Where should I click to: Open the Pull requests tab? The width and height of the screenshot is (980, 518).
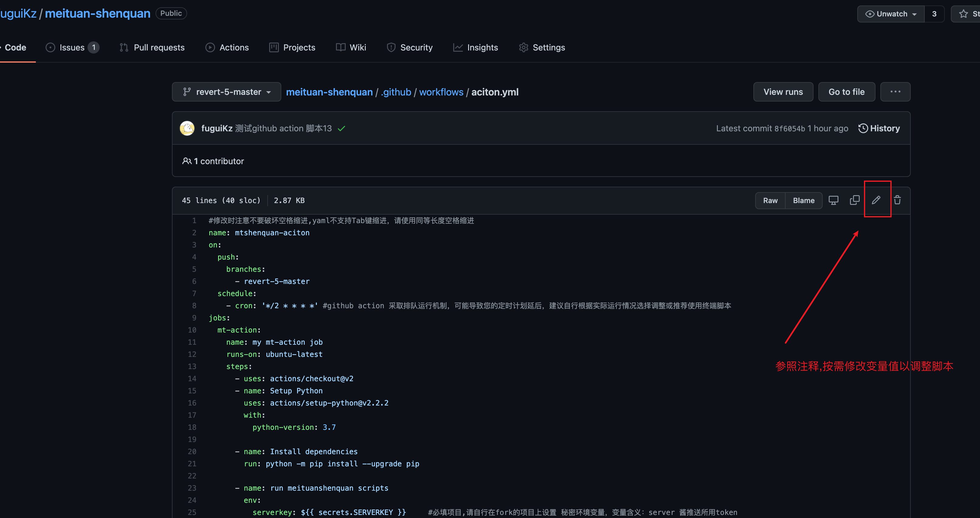[152, 48]
